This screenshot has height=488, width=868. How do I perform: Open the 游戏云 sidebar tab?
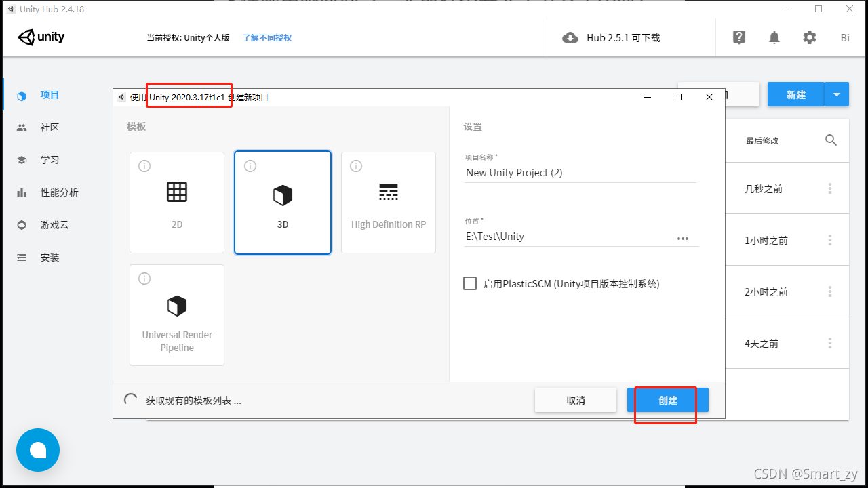(54, 225)
